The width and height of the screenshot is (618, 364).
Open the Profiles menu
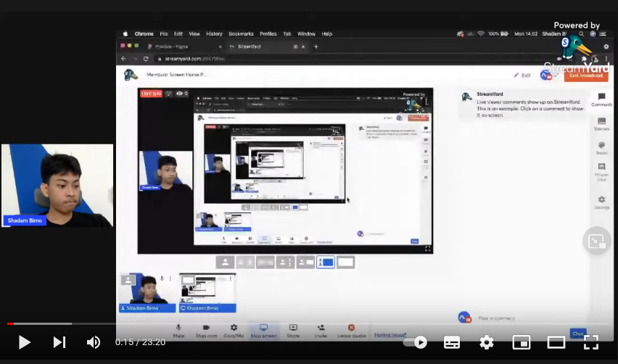[268, 34]
